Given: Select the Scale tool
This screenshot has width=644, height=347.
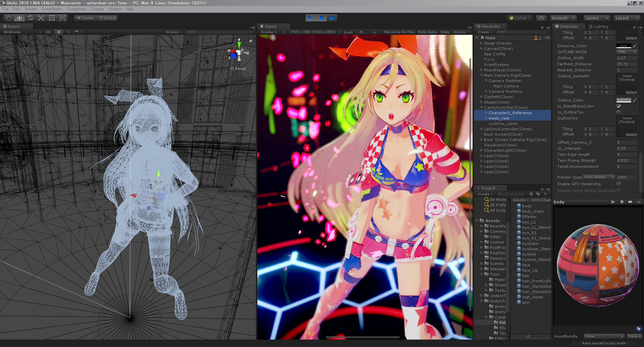Looking at the screenshot, I should [x=41, y=18].
